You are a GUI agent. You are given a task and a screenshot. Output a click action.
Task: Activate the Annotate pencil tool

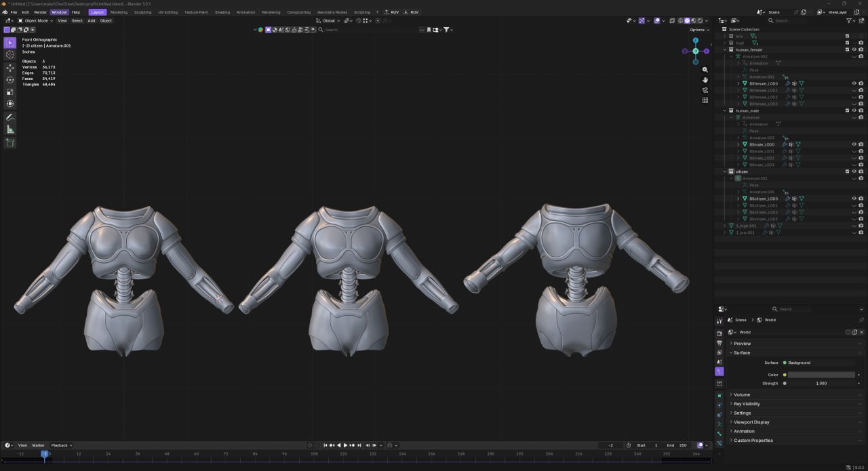10,117
